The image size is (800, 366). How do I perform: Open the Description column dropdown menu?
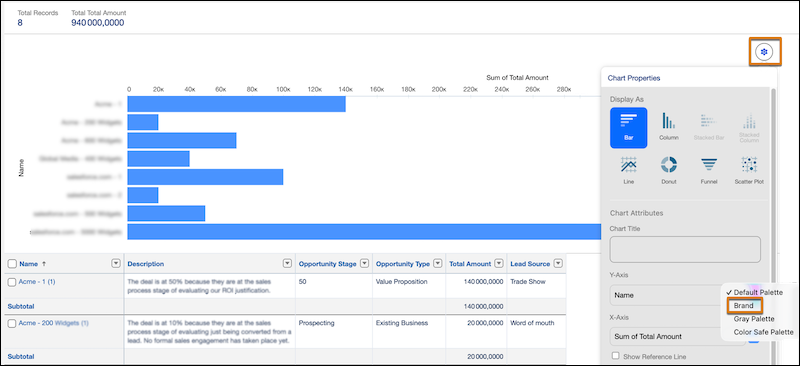(x=287, y=263)
